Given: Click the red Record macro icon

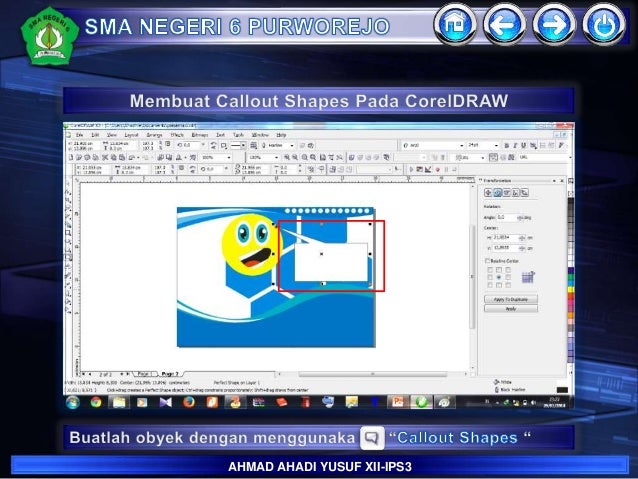Looking at the screenshot, I should 438,170.
